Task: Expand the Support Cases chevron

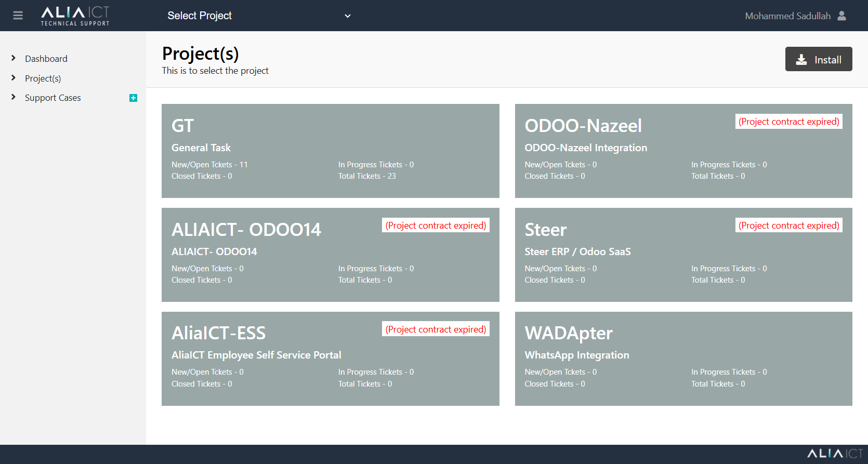Action: pos(14,97)
